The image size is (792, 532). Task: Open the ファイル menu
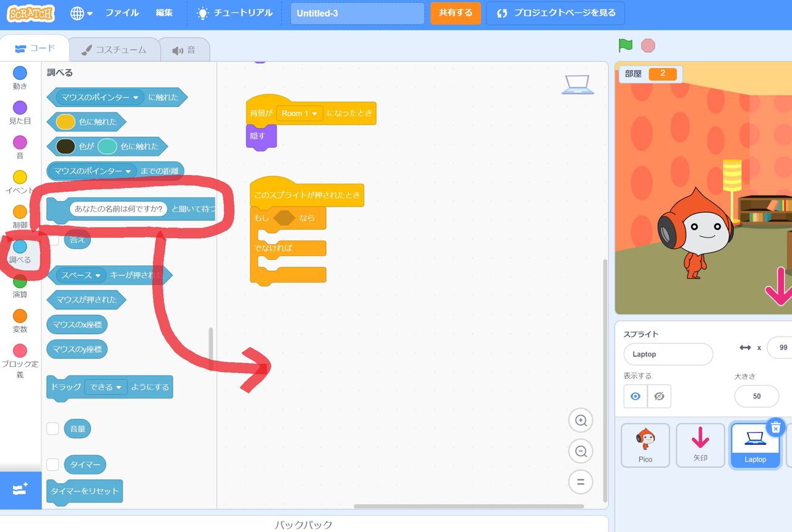pos(121,13)
